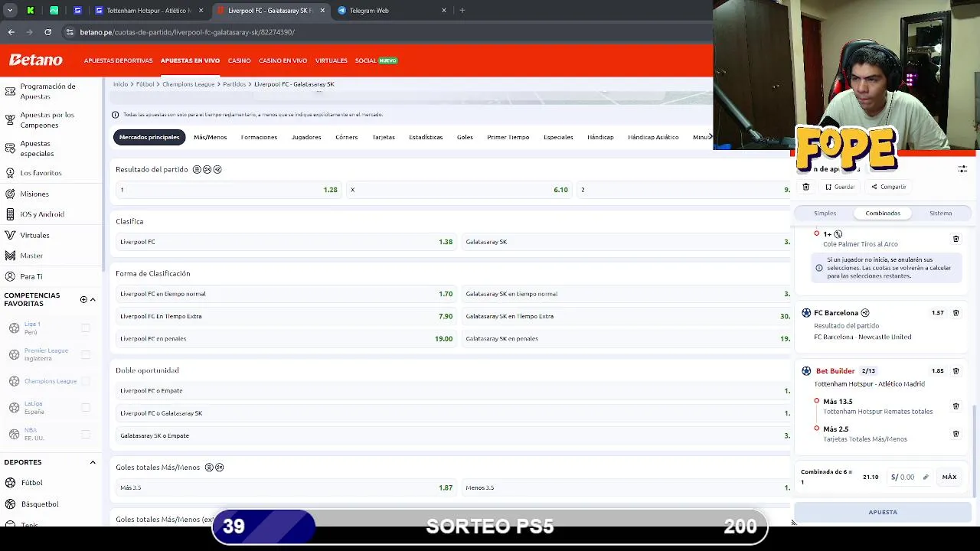Click Inicio breadcrumb link

click(x=120, y=84)
